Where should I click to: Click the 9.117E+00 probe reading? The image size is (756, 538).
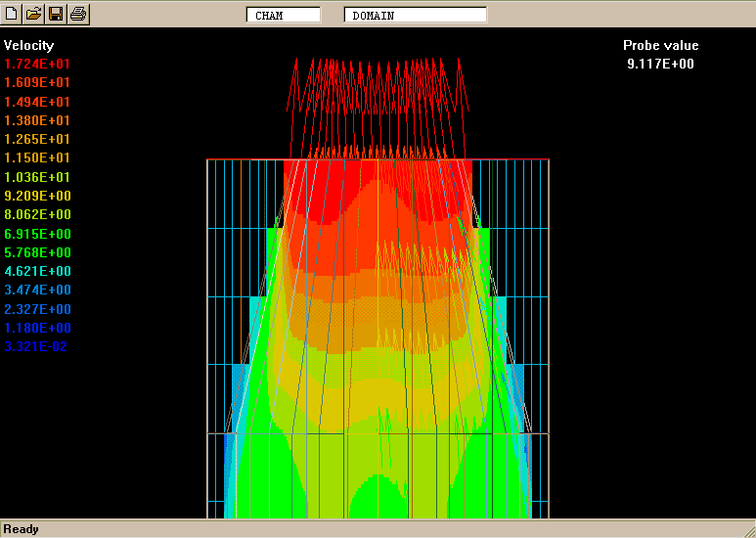(x=661, y=64)
